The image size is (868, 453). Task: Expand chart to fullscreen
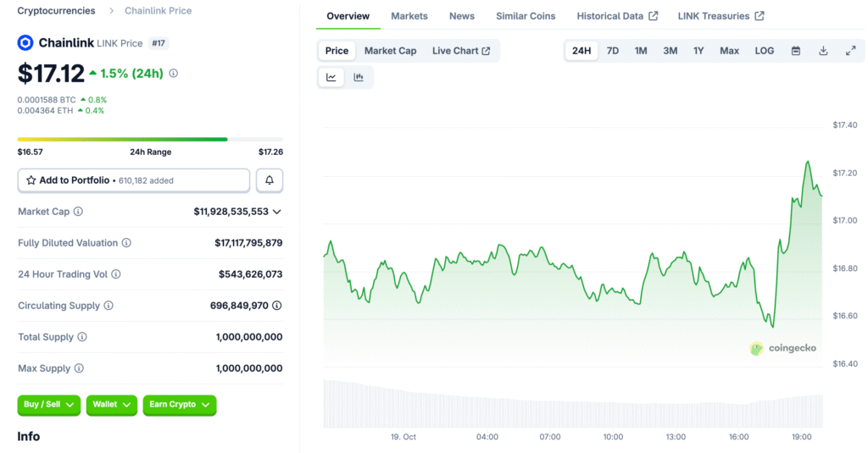pos(850,51)
